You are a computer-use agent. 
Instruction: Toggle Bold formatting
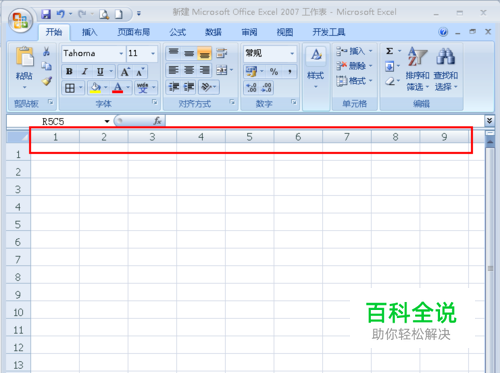[x=69, y=71]
